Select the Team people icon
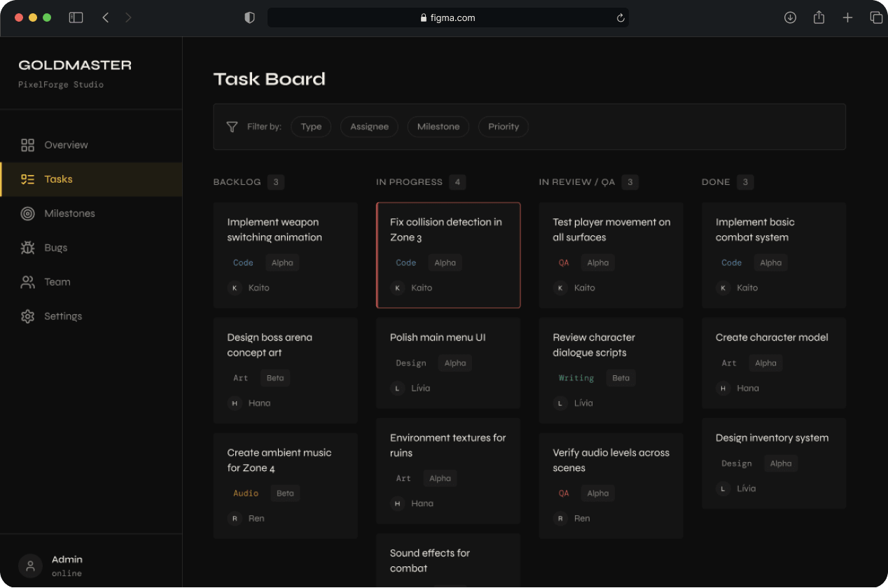The image size is (888, 588). tap(27, 281)
